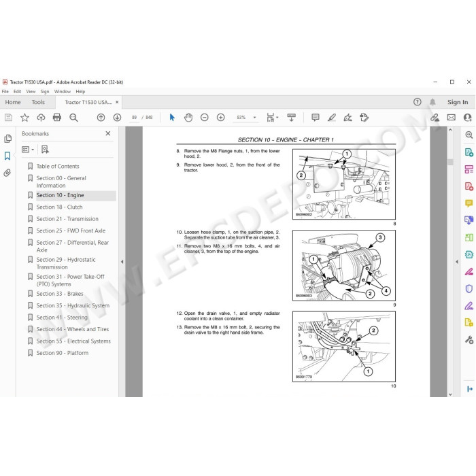Image resolution: width=476 pixels, height=476 pixels.
Task: Open the Window menu
Action: pyautogui.click(x=63, y=91)
